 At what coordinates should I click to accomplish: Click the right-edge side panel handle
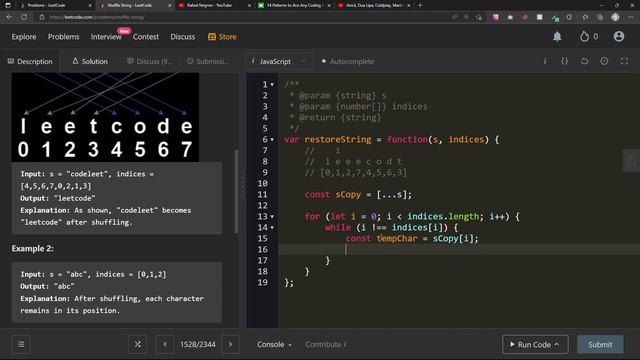[631, 161]
